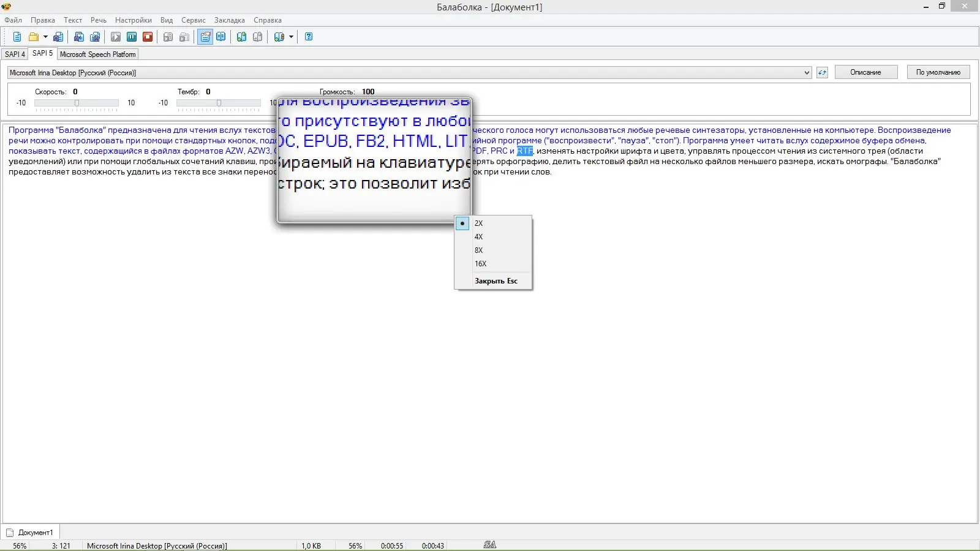The height and width of the screenshot is (551, 980).
Task: Click the voice name in the status bar
Action: [x=157, y=546]
